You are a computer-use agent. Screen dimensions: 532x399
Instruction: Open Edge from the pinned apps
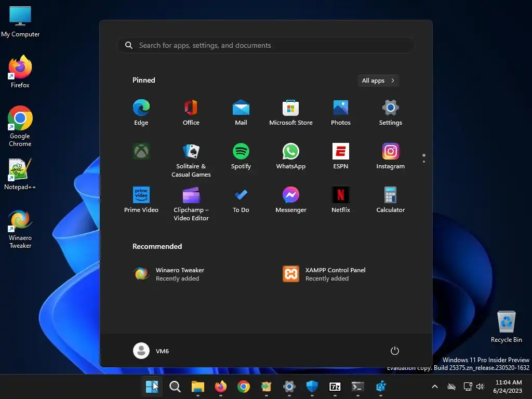pyautogui.click(x=141, y=113)
